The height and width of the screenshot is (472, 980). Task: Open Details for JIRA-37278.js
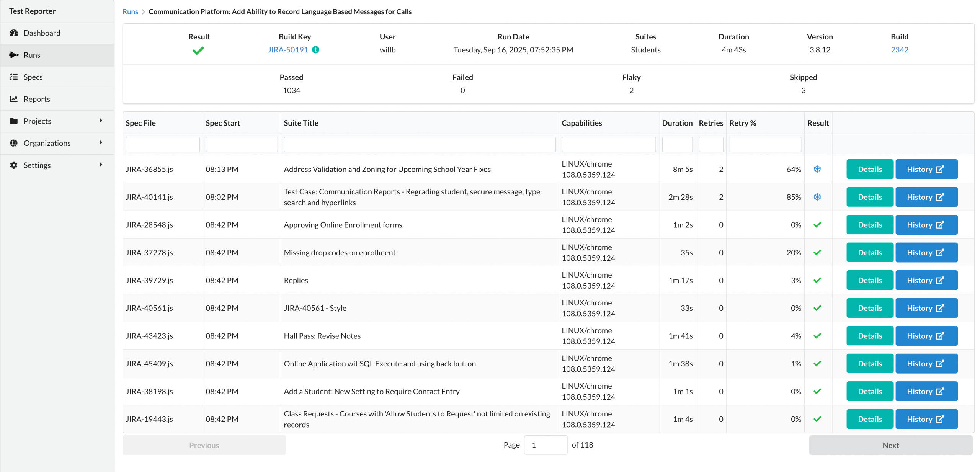point(869,253)
